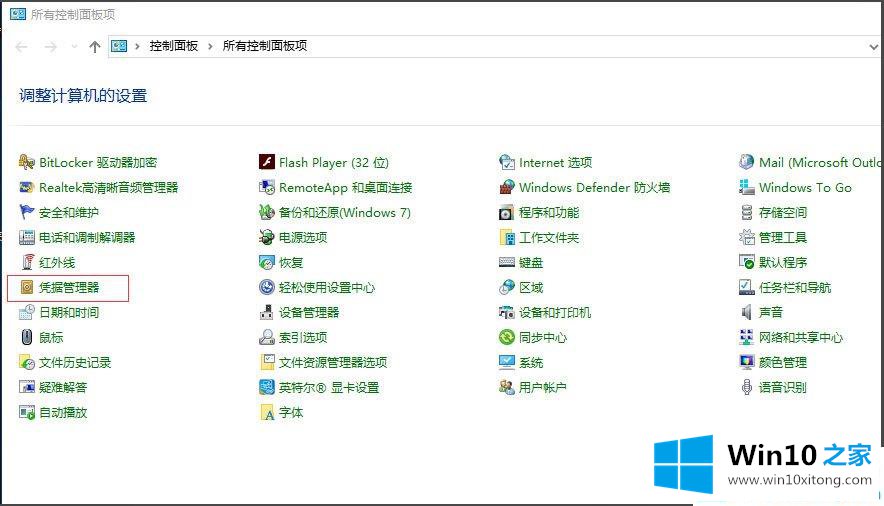Click the RemoteApp 和桌面连接 icon
The height and width of the screenshot is (506, 884).
point(267,187)
